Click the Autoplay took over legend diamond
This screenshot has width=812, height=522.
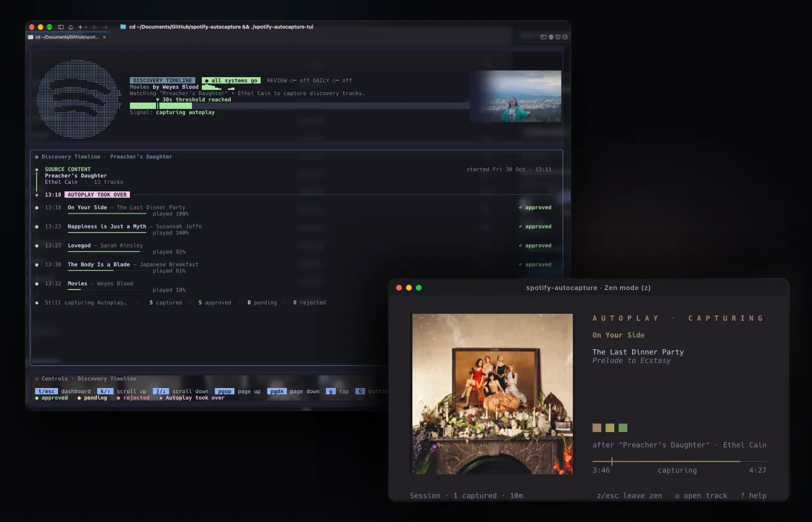[161, 398]
